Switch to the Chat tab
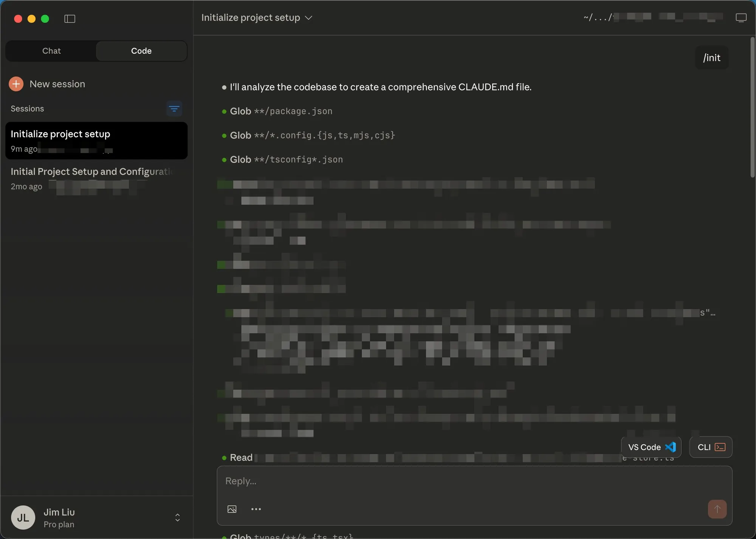Screen dimensions: 756x539 [51, 51]
